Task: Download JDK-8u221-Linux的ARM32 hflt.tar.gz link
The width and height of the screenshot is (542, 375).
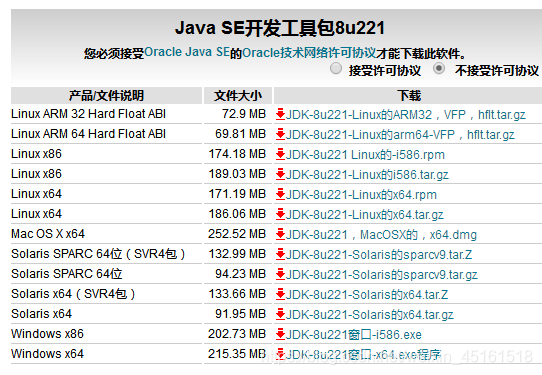Action: point(405,114)
